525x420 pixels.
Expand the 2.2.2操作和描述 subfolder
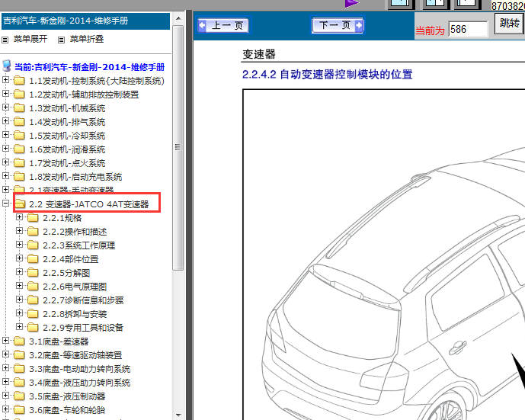[19, 231]
